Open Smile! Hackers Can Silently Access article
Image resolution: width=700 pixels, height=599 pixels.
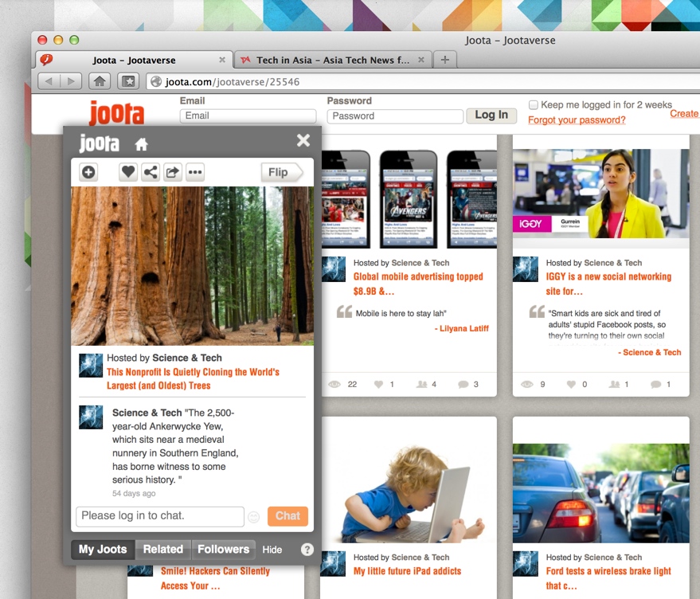pyautogui.click(x=215, y=578)
